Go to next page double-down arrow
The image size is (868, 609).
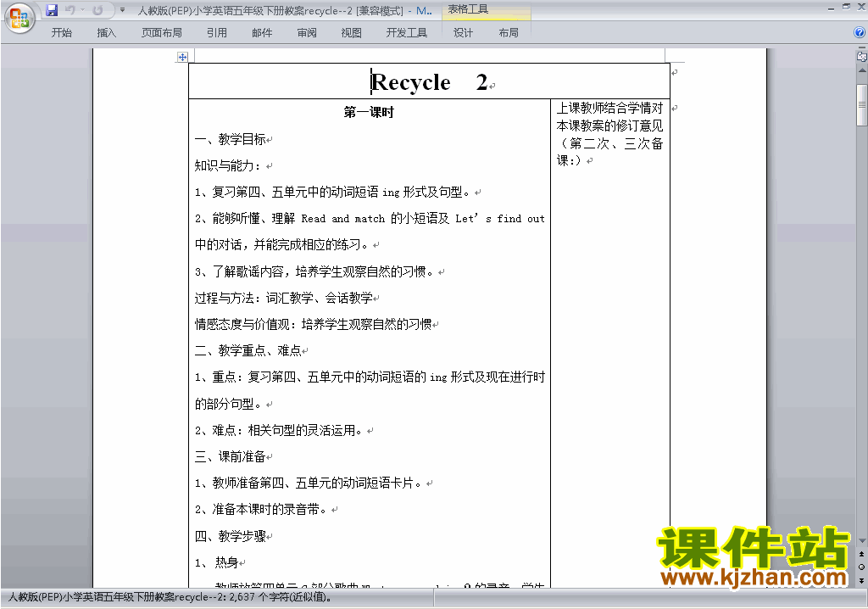[862, 580]
